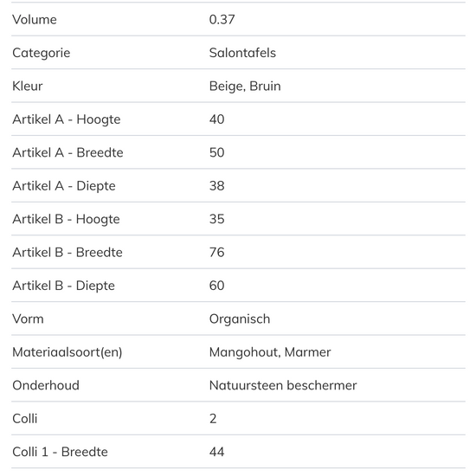Image resolution: width=476 pixels, height=476 pixels.
Task: Click the Kleur label
Action: tap(28, 86)
